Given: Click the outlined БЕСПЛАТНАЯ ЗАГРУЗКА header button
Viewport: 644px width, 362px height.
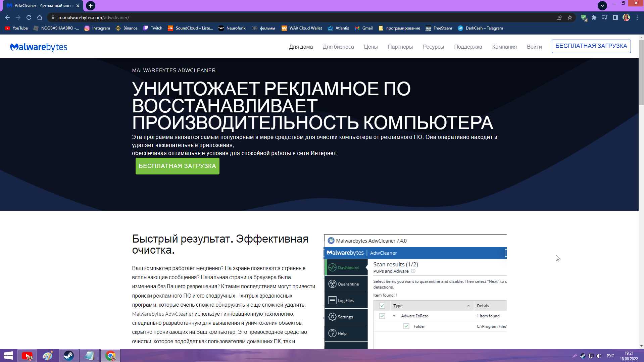Looking at the screenshot, I should [x=591, y=46].
